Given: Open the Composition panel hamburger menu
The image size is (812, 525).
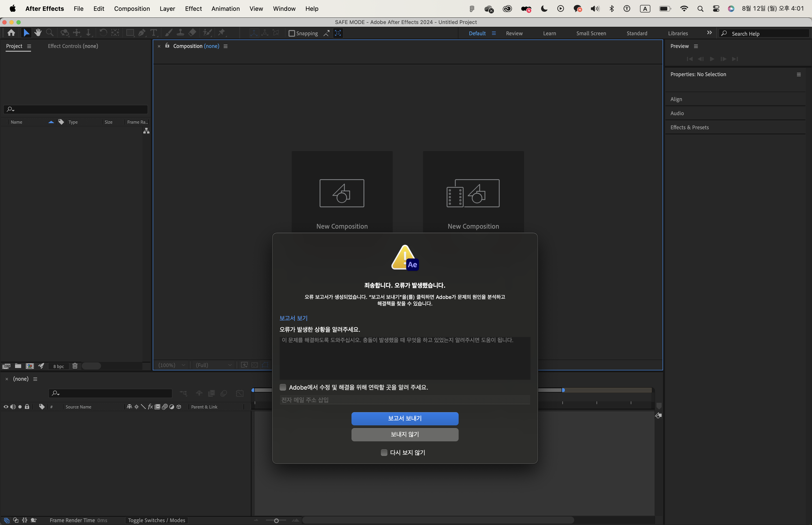Looking at the screenshot, I should 225,46.
